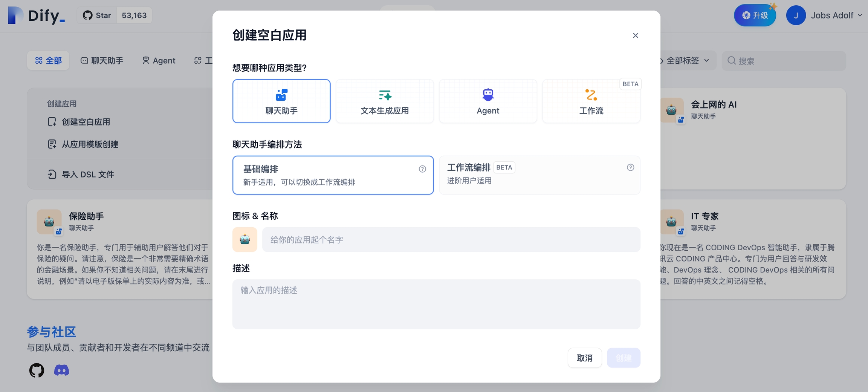868x392 pixels.
Task: Click help icon on 工作流编排 option
Action: 630,167
